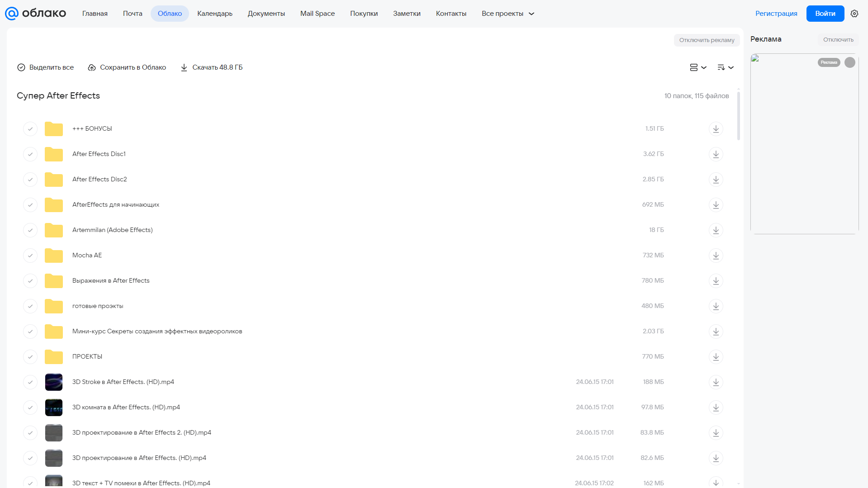Close the ad with the gray circle
The width and height of the screenshot is (868, 488).
[x=849, y=62]
